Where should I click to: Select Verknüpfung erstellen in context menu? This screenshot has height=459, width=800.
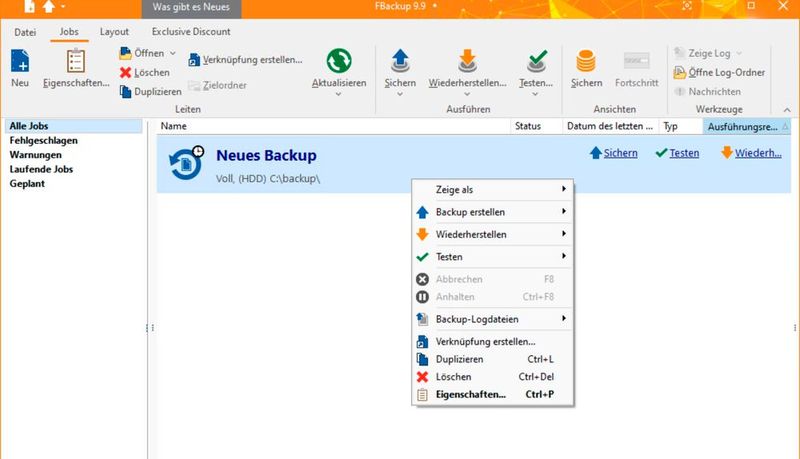point(493,342)
